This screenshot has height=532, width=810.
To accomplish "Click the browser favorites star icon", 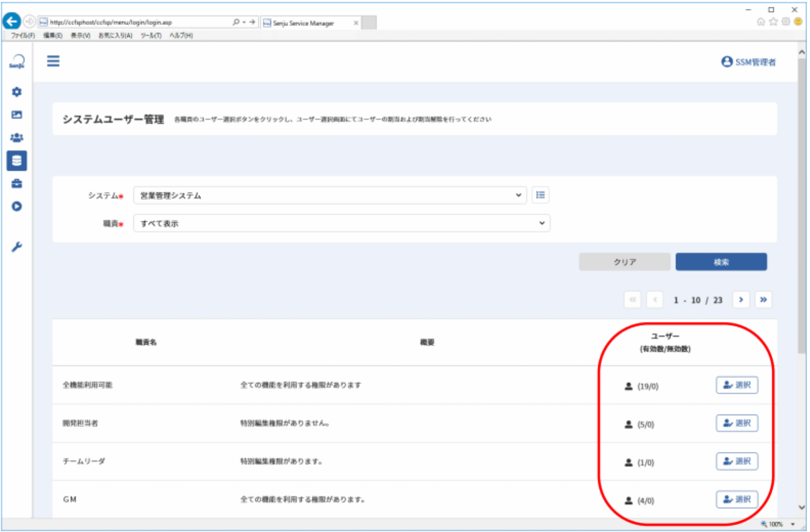I will (773, 21).
